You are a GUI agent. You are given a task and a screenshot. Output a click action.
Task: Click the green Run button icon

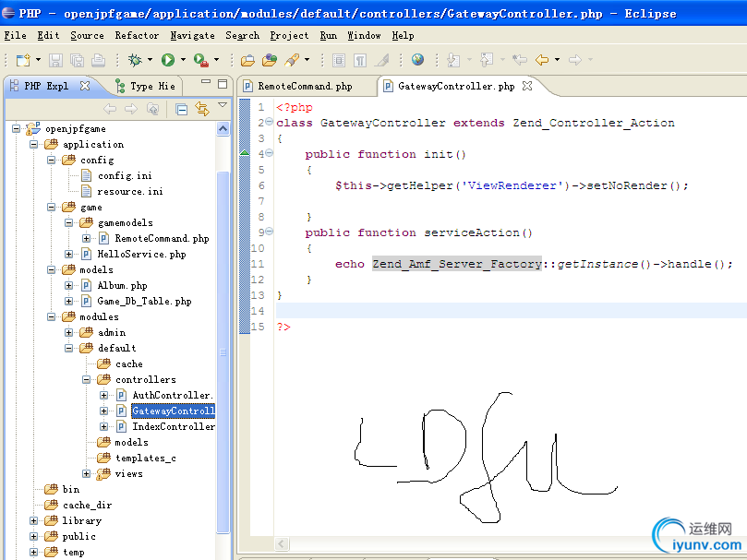[168, 60]
